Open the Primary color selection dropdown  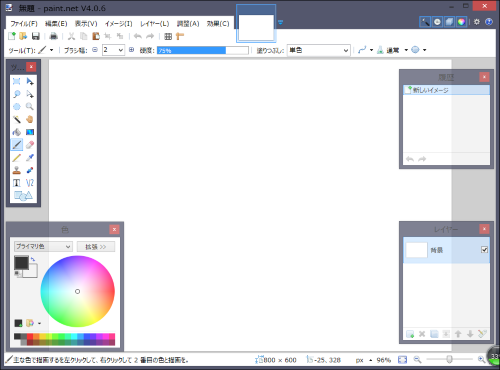coord(43,246)
